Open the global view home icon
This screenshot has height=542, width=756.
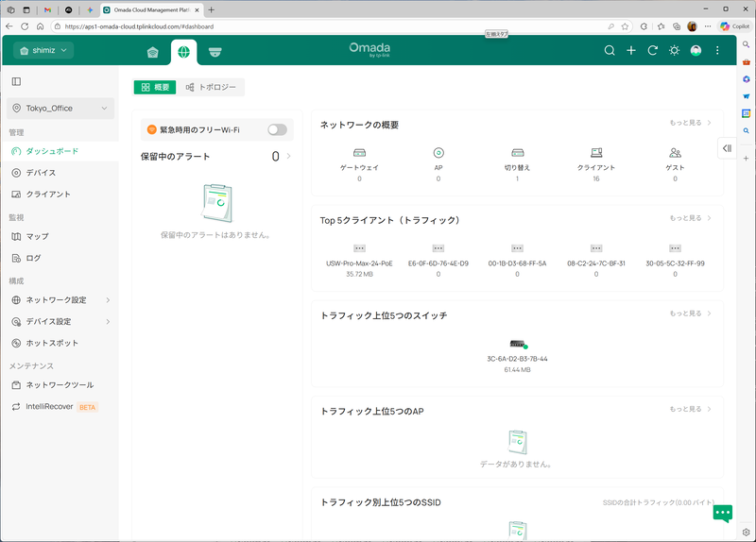tap(153, 52)
